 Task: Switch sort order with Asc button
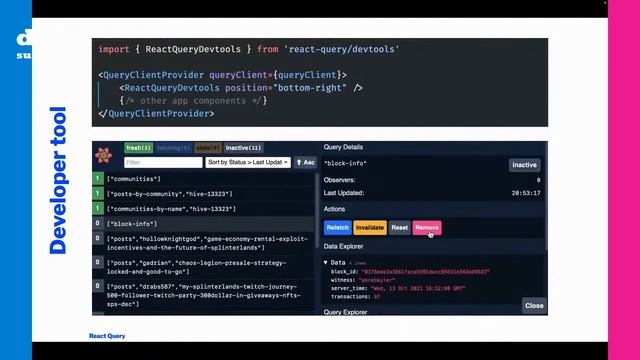[x=305, y=162]
